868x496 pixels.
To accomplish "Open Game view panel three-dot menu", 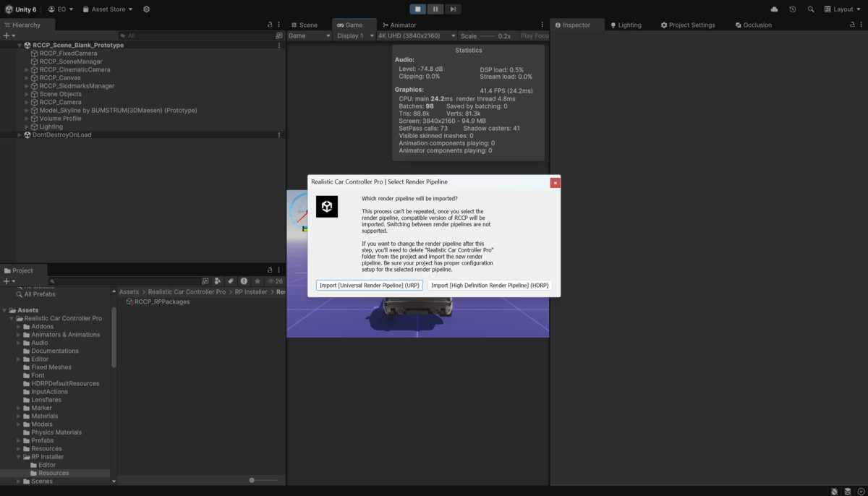I will pyautogui.click(x=544, y=25).
